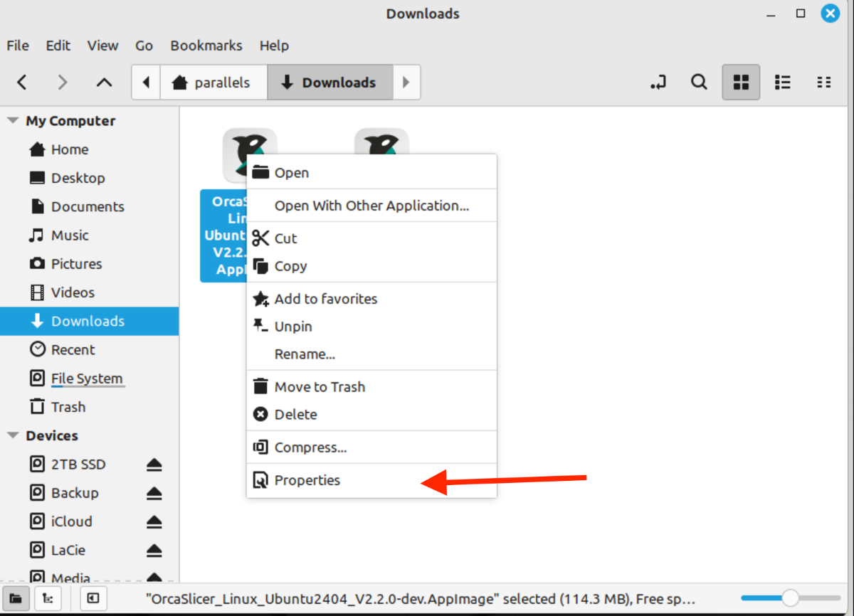The height and width of the screenshot is (616, 854).
Task: Choose Open With Other Application in context menu
Action: click(371, 206)
